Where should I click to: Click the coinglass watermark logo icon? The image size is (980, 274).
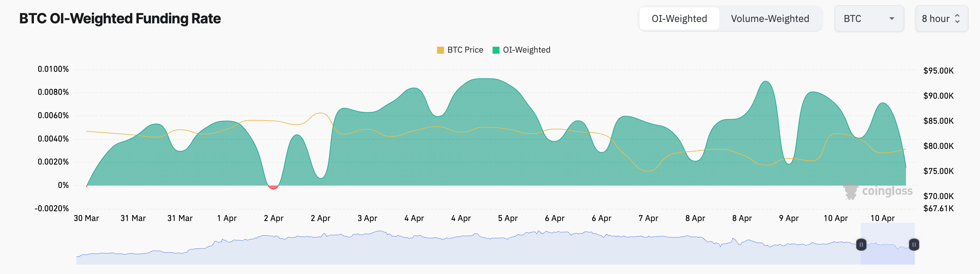(850, 191)
